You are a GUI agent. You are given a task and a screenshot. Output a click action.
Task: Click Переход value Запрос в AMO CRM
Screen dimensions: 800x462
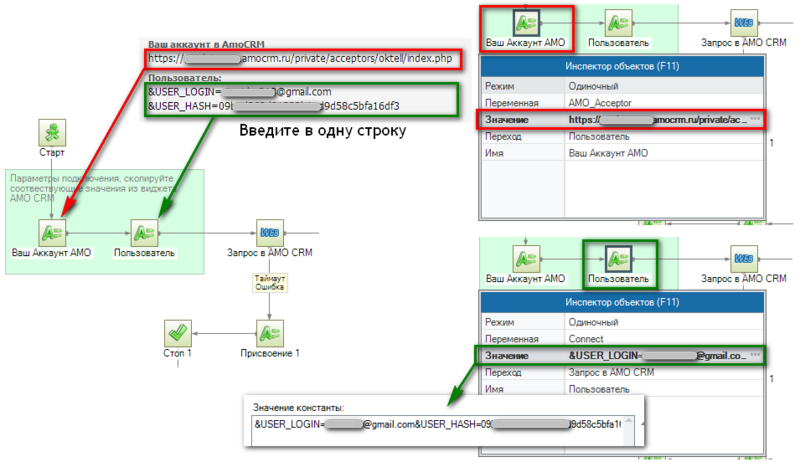click(x=664, y=372)
